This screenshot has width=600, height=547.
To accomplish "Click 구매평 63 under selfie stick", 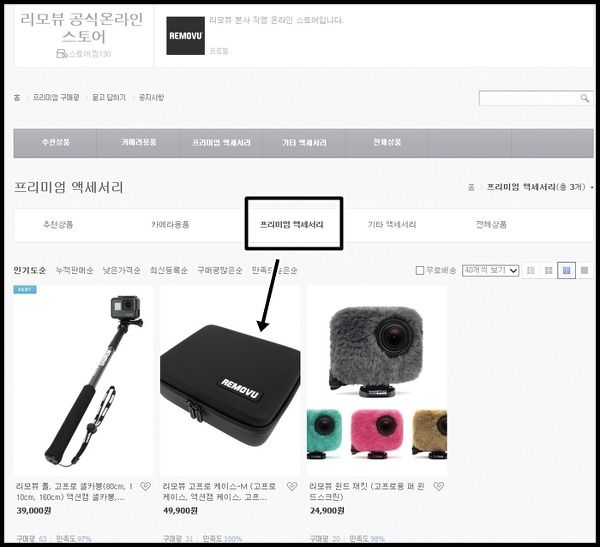I will 31,539.
